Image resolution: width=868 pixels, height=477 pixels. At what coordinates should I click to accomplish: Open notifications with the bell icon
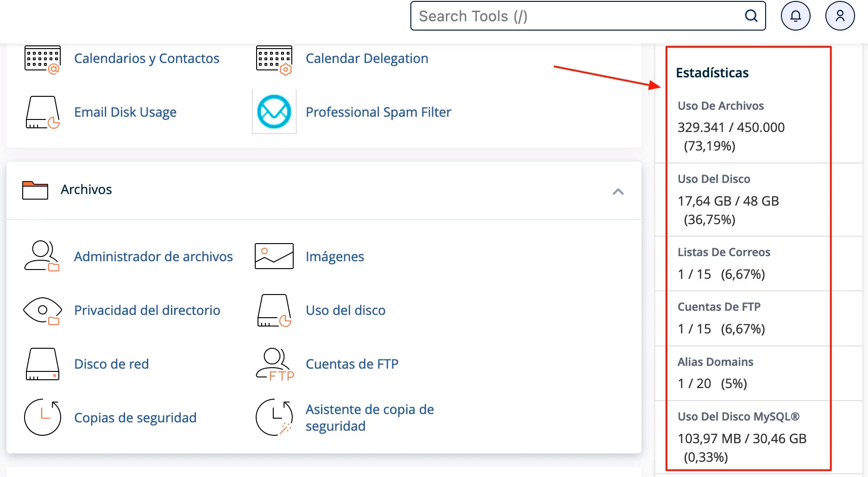[795, 16]
